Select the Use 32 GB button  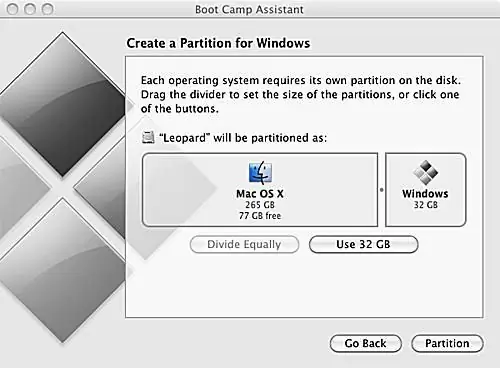pyautogui.click(x=363, y=244)
